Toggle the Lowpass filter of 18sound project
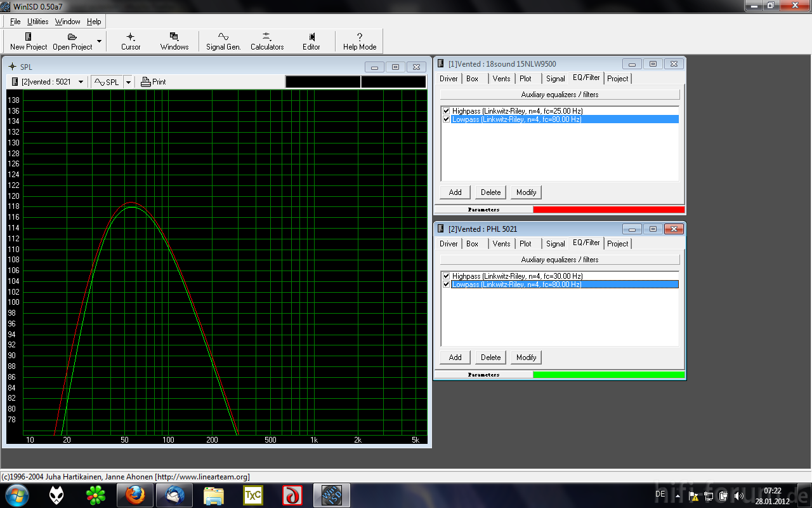This screenshot has width=812, height=508. pyautogui.click(x=447, y=119)
